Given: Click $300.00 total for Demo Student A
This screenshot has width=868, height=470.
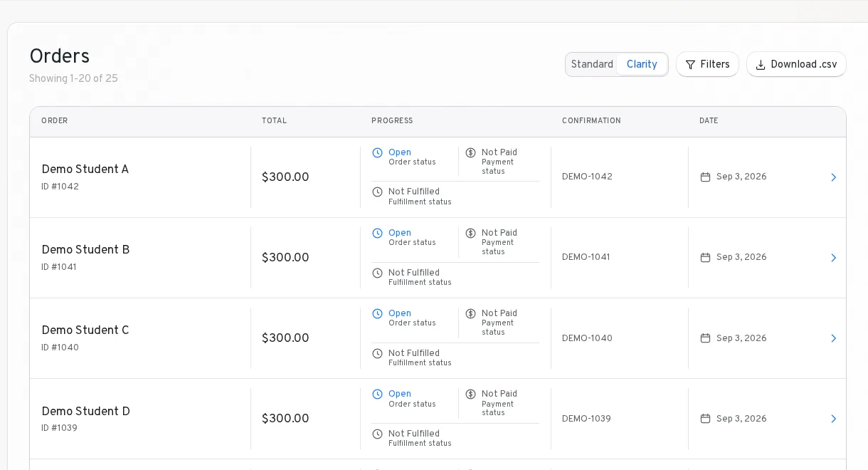Looking at the screenshot, I should (285, 177).
